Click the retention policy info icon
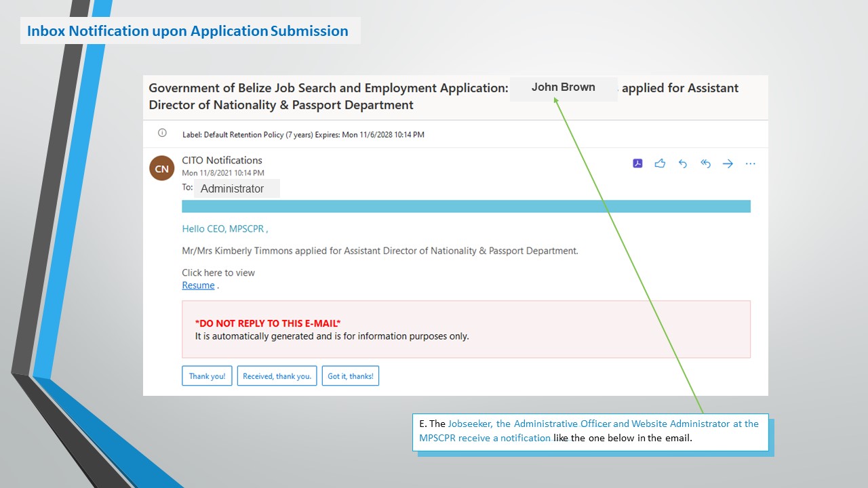Viewport: 868px width, 488px height. pos(162,134)
